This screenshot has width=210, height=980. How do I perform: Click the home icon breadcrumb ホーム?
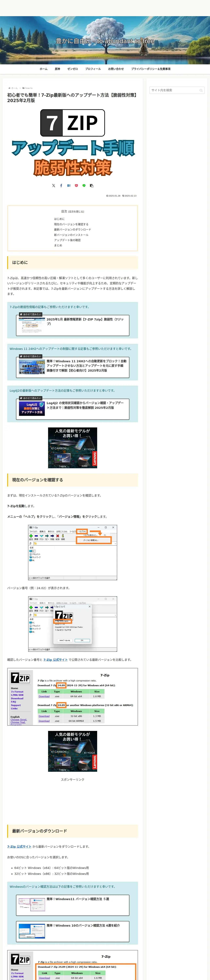click(13, 88)
